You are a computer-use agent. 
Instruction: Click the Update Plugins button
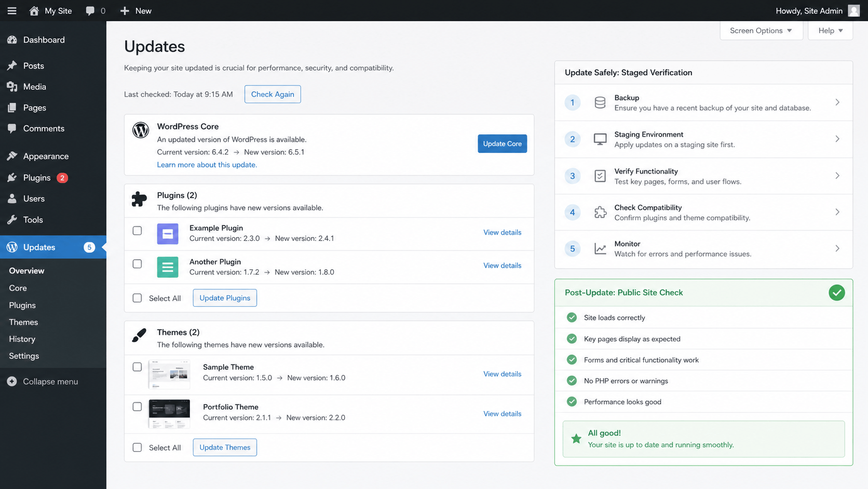(x=225, y=298)
